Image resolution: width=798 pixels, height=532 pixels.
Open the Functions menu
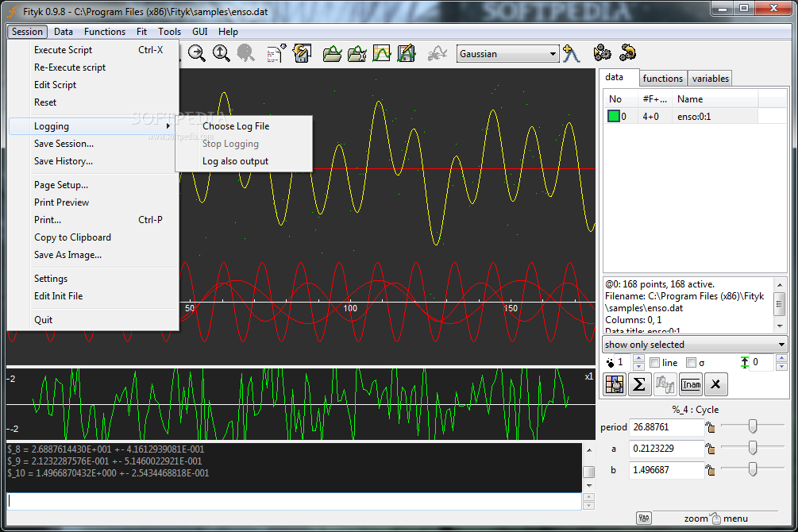[104, 32]
